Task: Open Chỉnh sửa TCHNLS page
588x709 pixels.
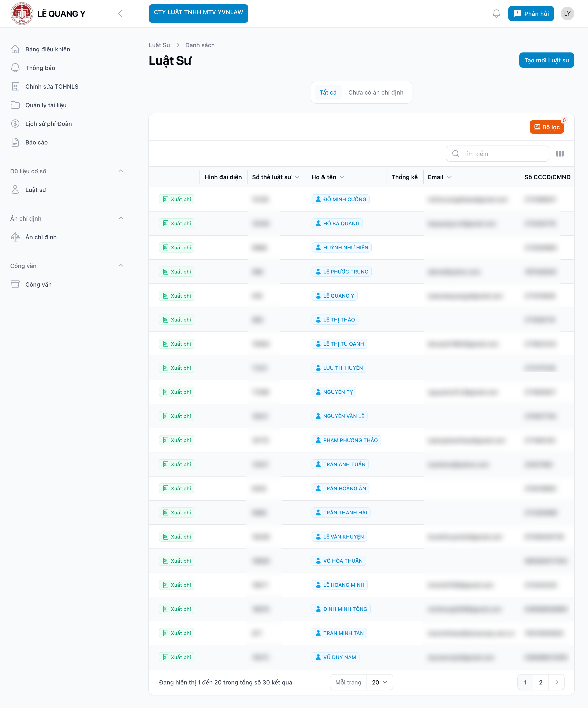Action: coord(52,87)
